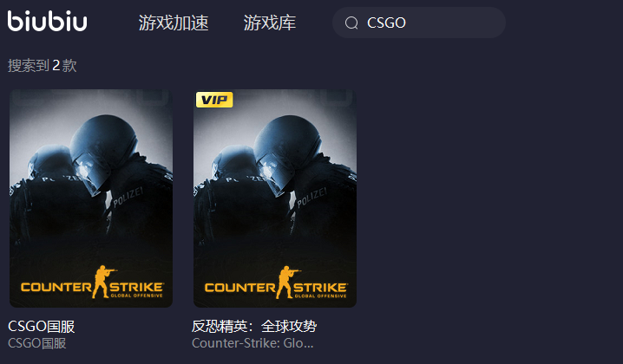This screenshot has width=623, height=364.
Task: Switch to the 游戏库 tab
Action: pos(270,23)
